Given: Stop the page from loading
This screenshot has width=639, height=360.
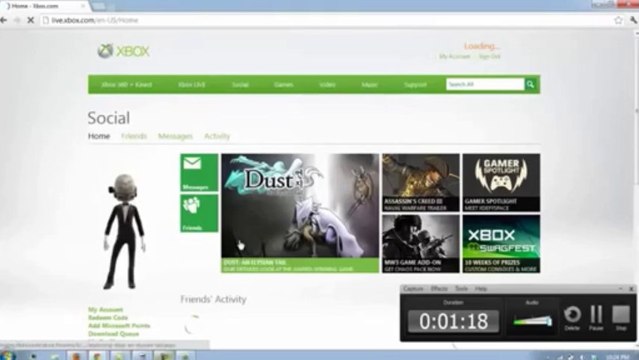Looking at the screenshot, I should point(31,20).
